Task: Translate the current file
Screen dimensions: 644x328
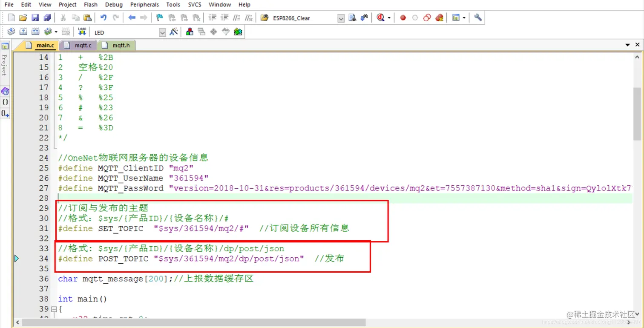Action: (11, 32)
